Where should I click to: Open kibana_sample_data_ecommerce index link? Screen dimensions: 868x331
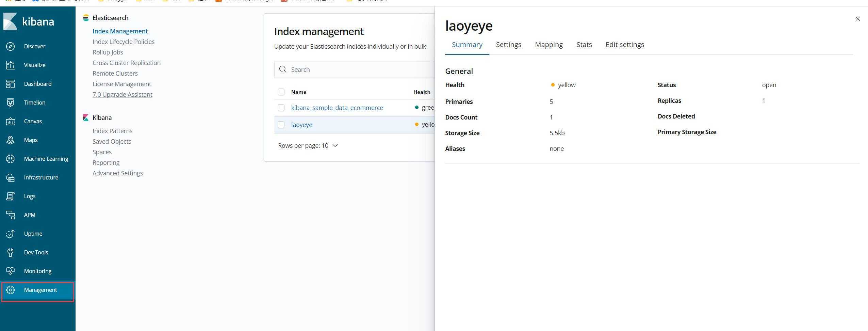click(337, 108)
